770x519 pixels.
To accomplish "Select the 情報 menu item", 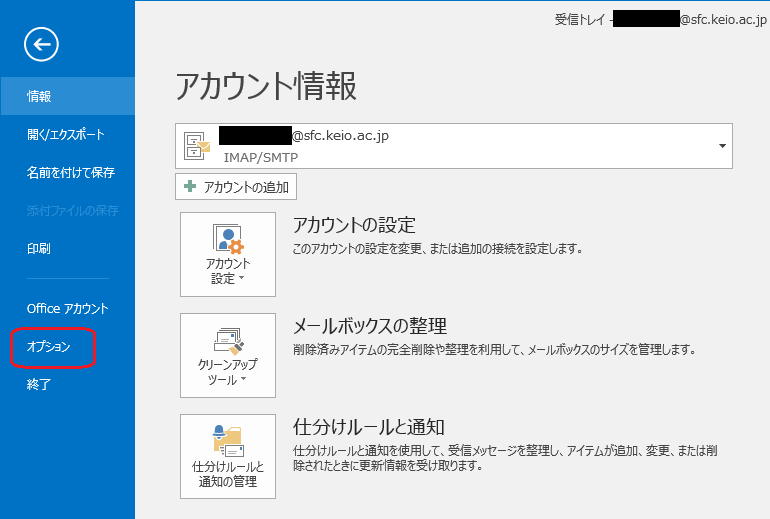I will [x=40, y=96].
